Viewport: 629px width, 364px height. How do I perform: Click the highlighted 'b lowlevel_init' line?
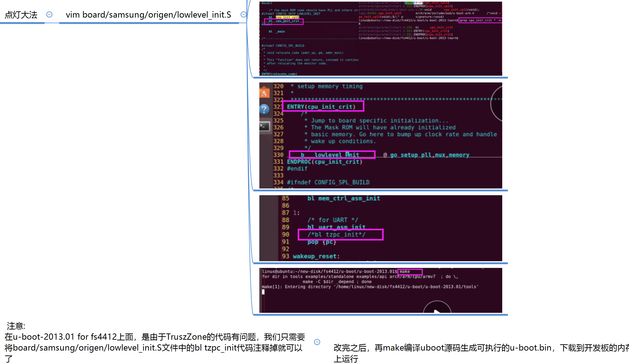point(332,155)
